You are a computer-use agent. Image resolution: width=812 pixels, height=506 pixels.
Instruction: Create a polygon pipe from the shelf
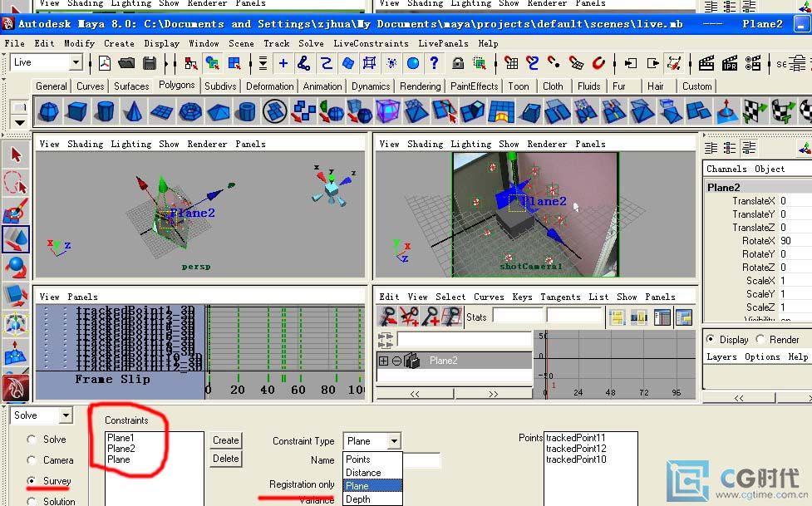coord(247,111)
